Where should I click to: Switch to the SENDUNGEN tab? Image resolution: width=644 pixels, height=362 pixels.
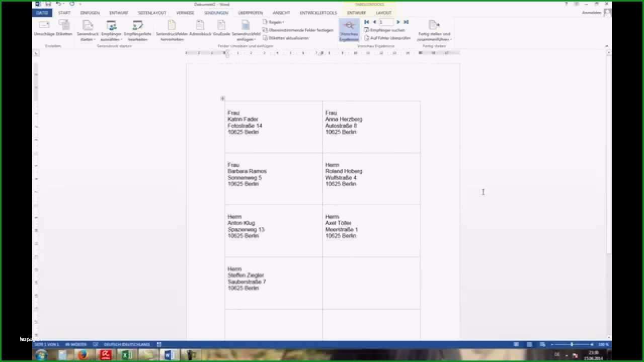click(x=216, y=13)
